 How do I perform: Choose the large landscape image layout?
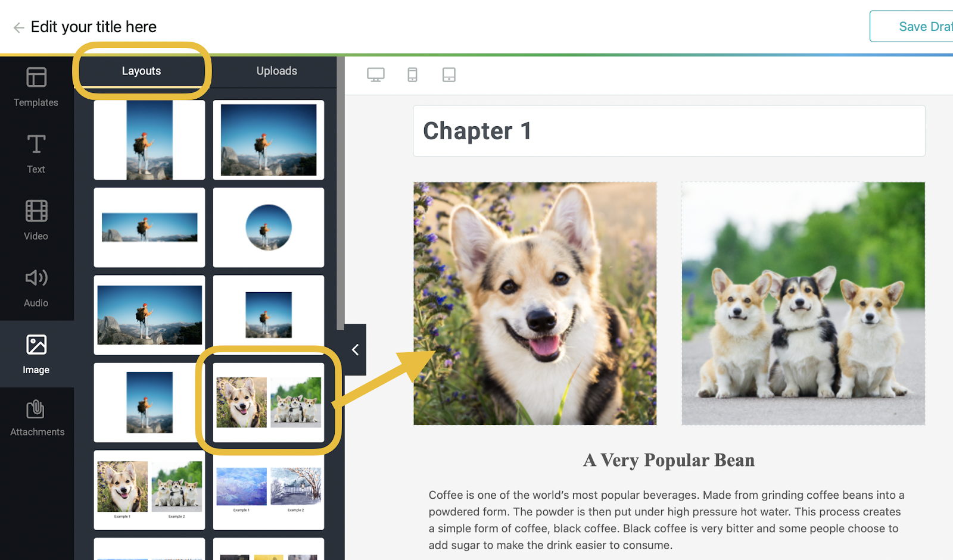coord(269,140)
